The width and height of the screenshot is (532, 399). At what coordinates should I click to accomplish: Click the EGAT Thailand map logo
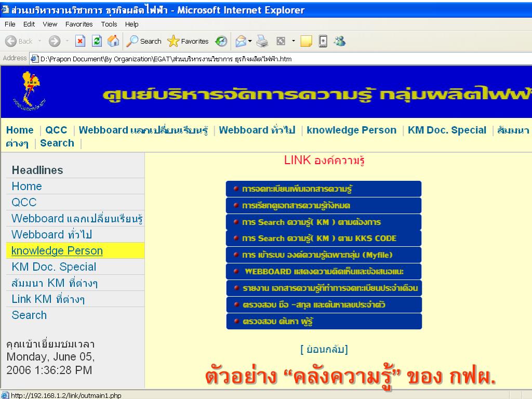[x=30, y=91]
